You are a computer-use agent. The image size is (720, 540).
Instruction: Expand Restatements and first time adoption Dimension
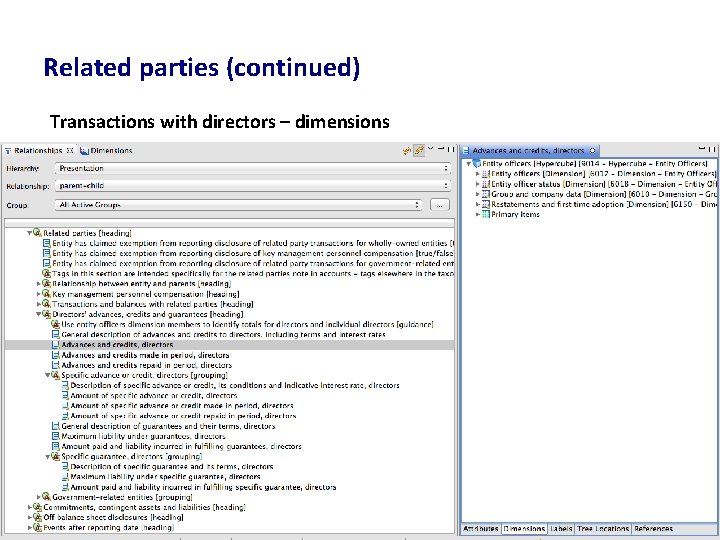[478, 204]
